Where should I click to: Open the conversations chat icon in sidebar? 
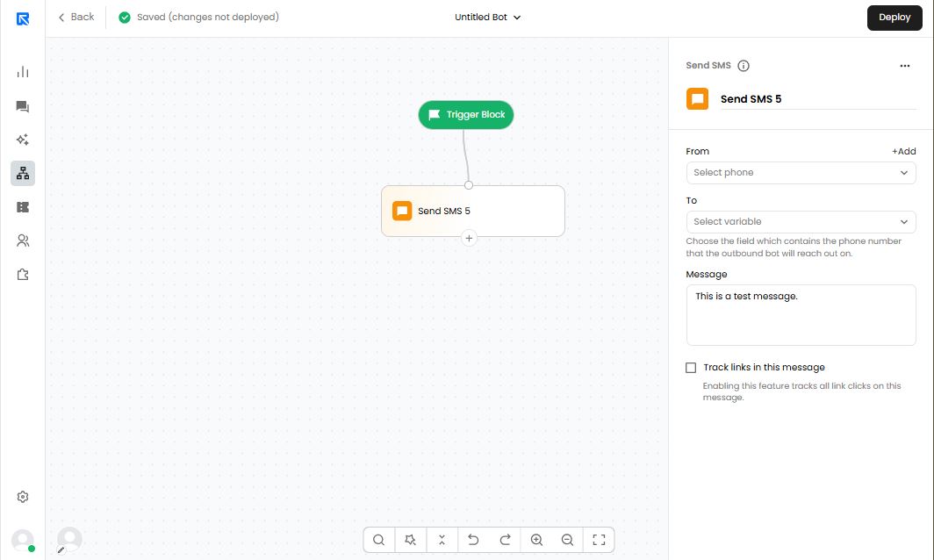23,106
